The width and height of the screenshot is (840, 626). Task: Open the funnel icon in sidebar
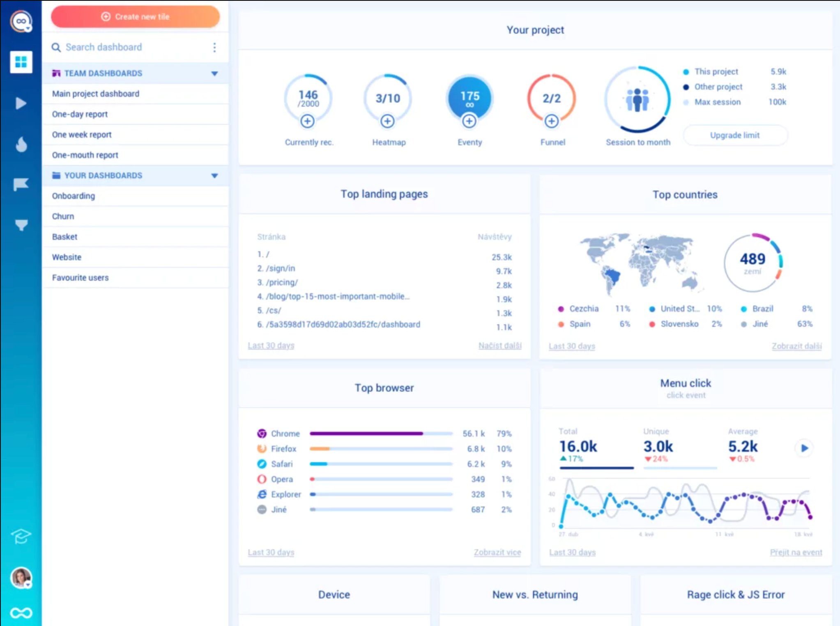click(21, 225)
